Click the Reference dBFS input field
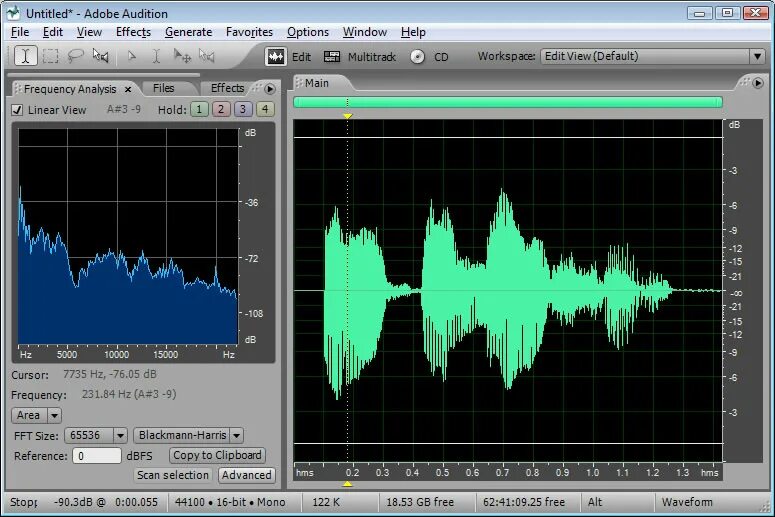 (97, 456)
